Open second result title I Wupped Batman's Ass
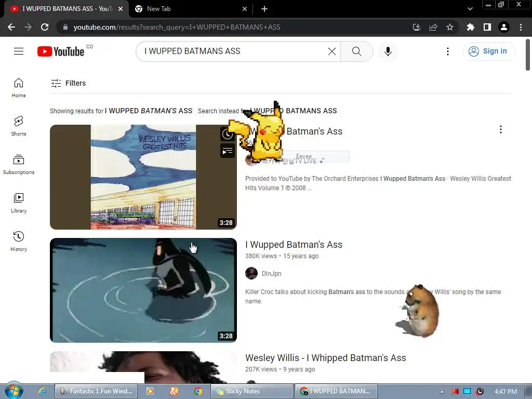The image size is (532, 399). click(294, 245)
